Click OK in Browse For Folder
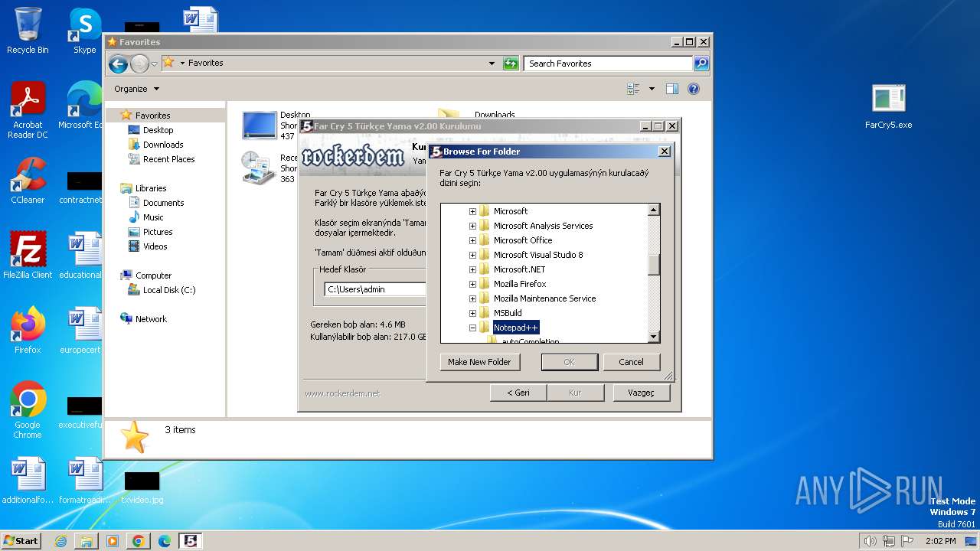Image resolution: width=980 pixels, height=551 pixels. click(x=569, y=362)
